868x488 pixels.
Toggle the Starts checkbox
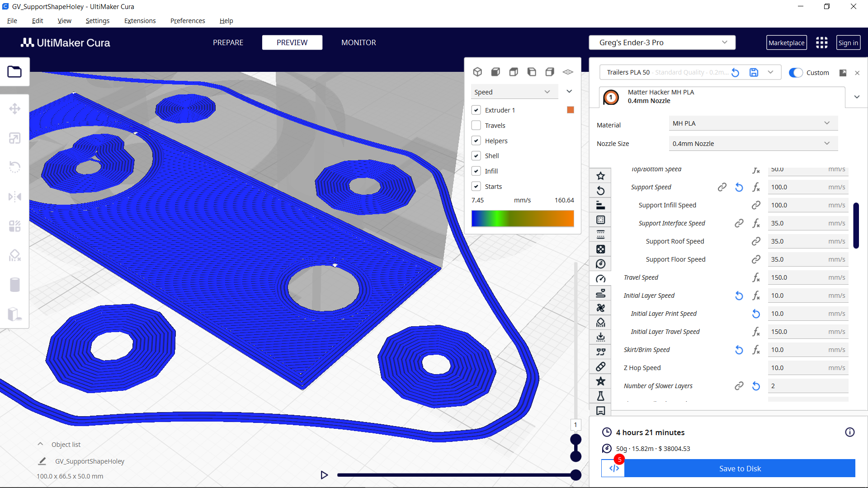point(476,186)
